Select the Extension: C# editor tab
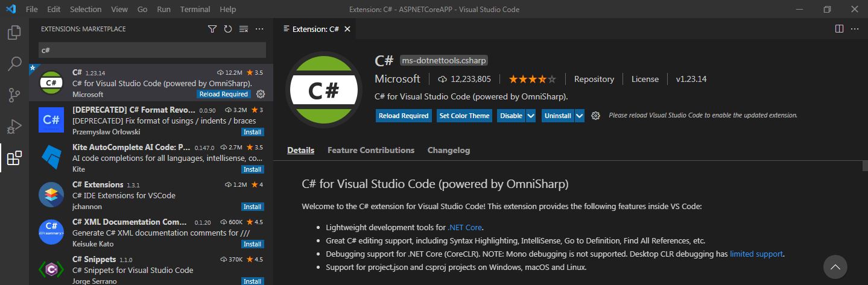Screen dimensions: 868x285 tap(315, 29)
